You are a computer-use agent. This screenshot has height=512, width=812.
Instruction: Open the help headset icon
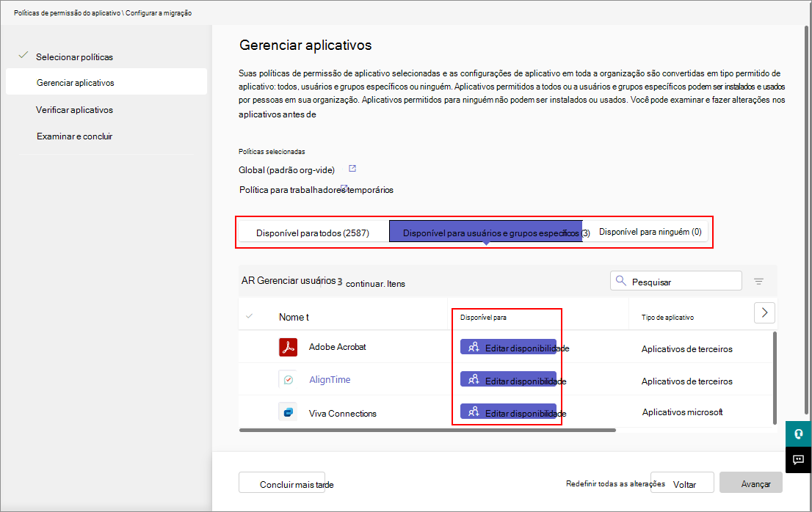pos(799,434)
